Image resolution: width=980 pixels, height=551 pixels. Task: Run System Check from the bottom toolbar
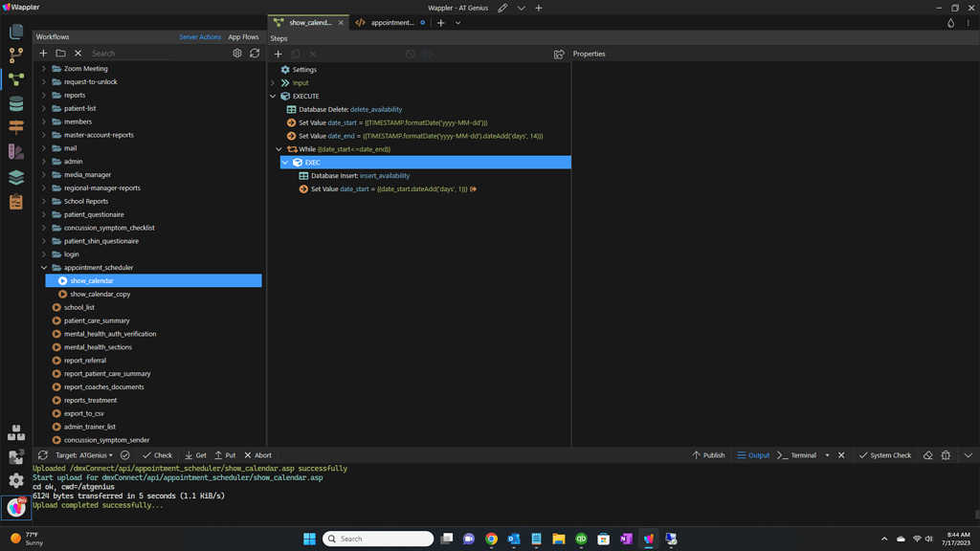point(887,455)
